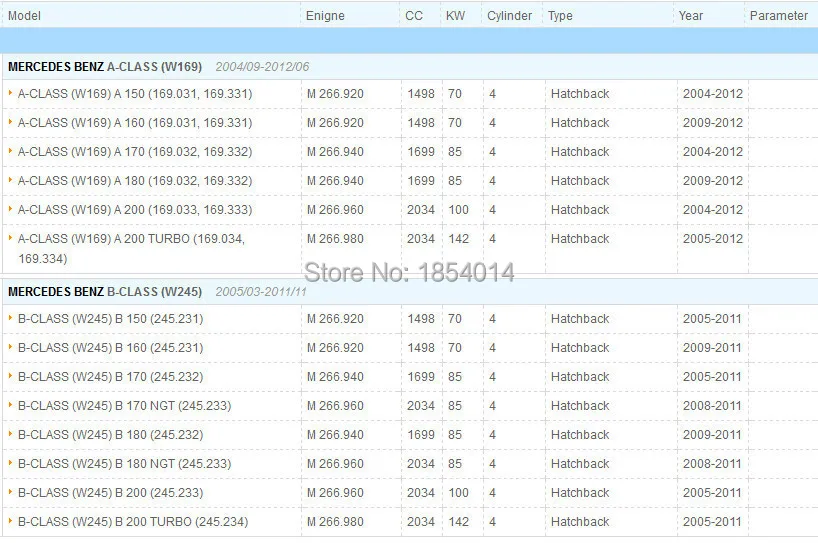Click year 2009-2011 in B 160 row

pyautogui.click(x=712, y=347)
